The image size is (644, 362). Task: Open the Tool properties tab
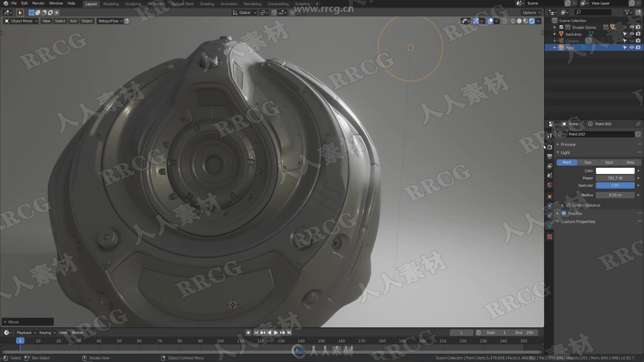549,135
